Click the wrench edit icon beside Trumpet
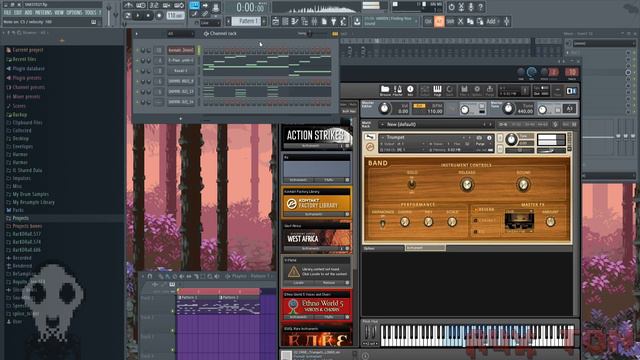The height and width of the screenshot is (360, 640). click(x=369, y=137)
